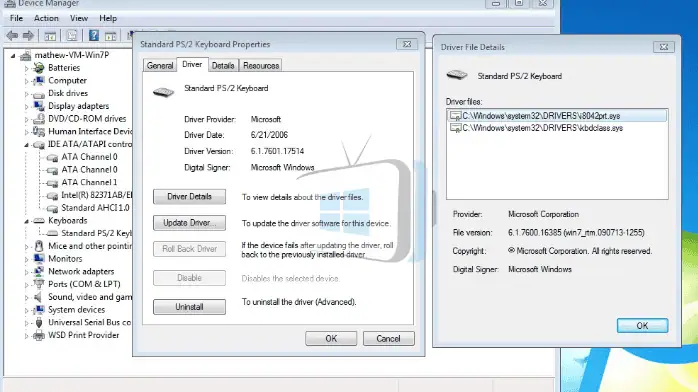Click the Back arrow in Device Manager toolbar
This screenshot has width=698, height=392.
[x=12, y=36]
